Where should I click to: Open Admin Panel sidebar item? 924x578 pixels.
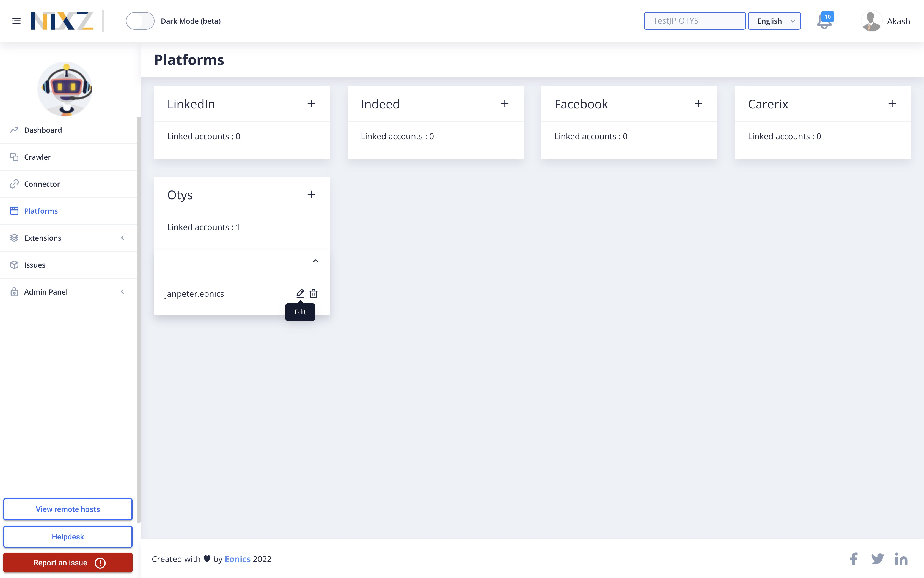coord(68,292)
